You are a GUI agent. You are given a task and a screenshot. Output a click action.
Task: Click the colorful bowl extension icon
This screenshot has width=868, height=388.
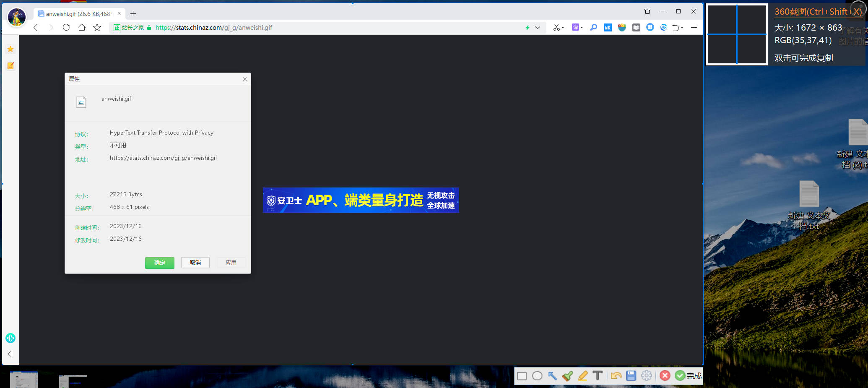[622, 28]
